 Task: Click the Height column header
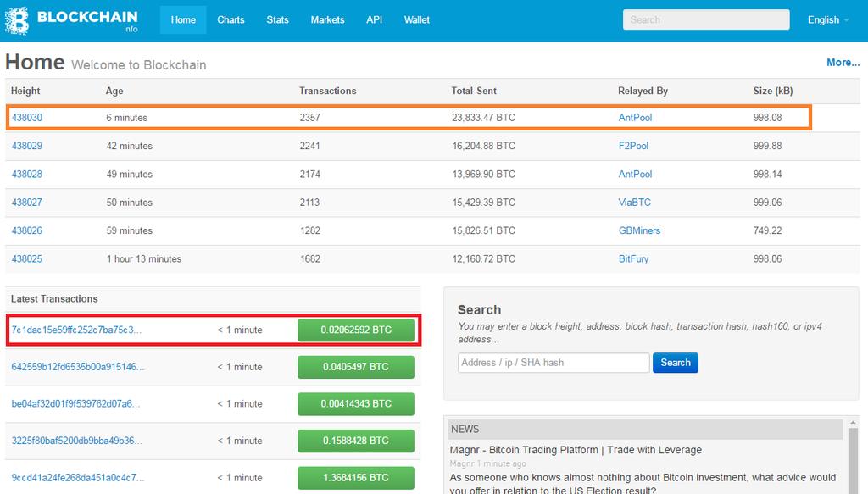[25, 91]
